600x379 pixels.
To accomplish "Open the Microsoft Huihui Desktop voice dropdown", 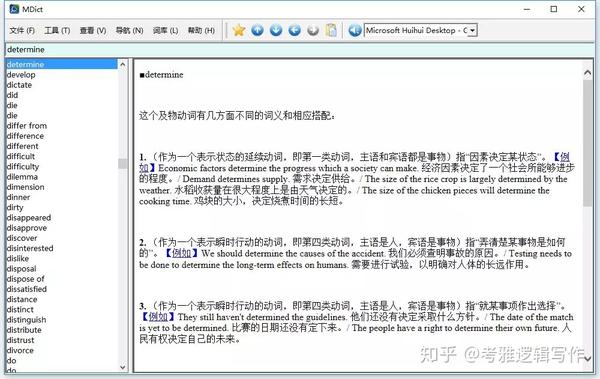I will (x=473, y=30).
